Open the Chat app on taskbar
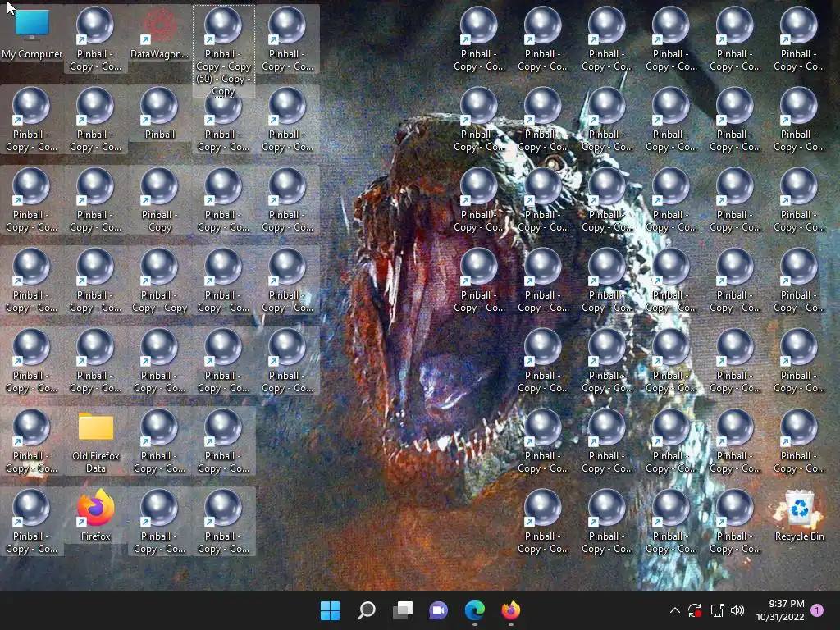The height and width of the screenshot is (630, 840). pyautogui.click(x=439, y=610)
